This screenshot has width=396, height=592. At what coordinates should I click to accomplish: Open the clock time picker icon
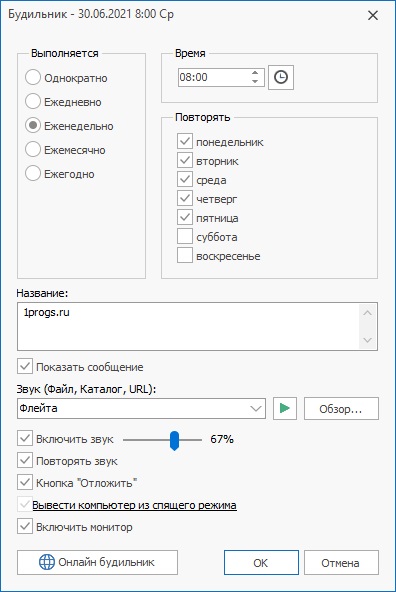pyautogui.click(x=280, y=77)
